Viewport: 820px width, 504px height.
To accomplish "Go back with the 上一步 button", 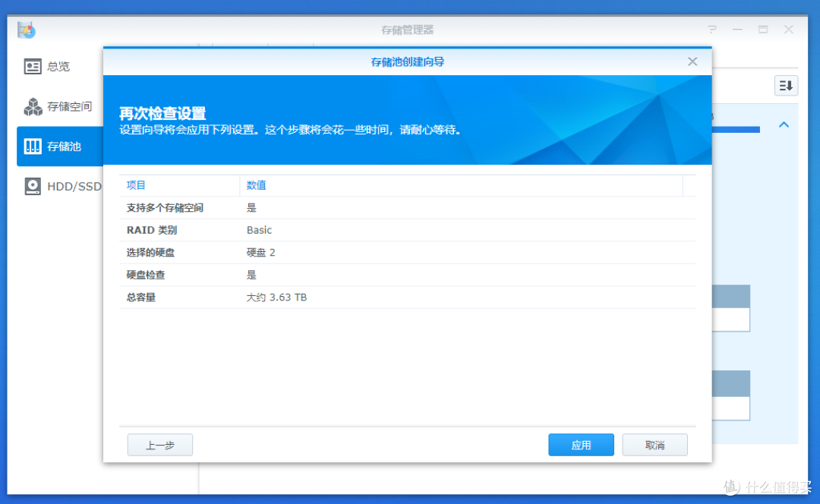I will (x=159, y=446).
